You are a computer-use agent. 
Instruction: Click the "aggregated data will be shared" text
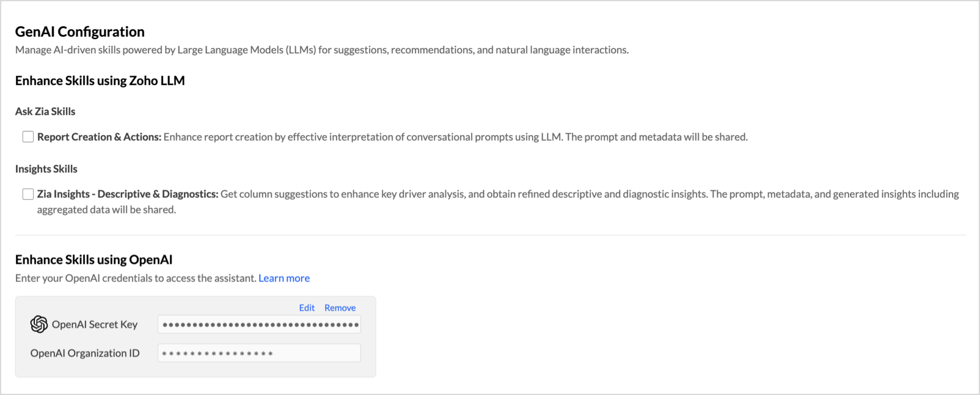pos(106,210)
